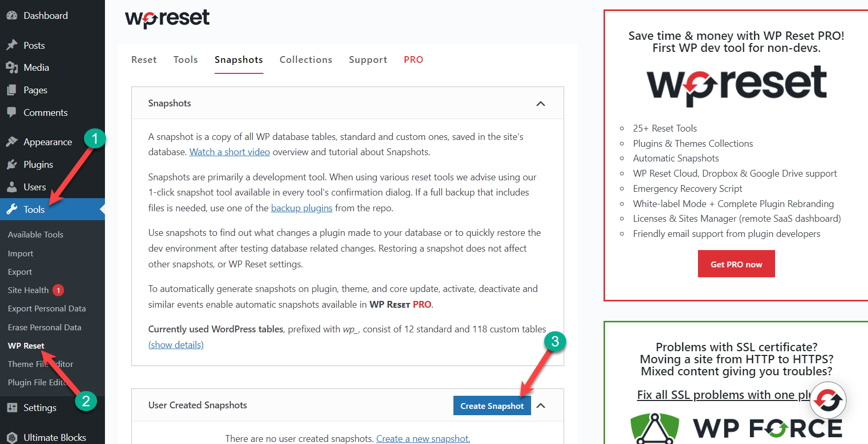
Task: Open the Watch a short video link
Action: [x=229, y=152]
